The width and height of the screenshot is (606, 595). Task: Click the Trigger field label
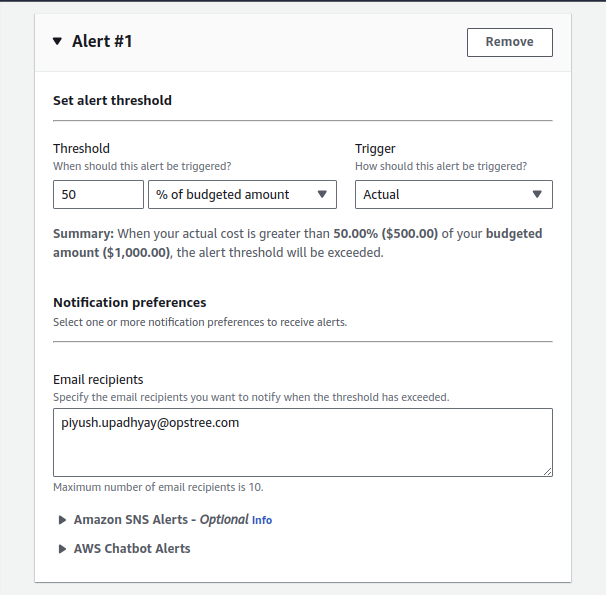click(375, 149)
